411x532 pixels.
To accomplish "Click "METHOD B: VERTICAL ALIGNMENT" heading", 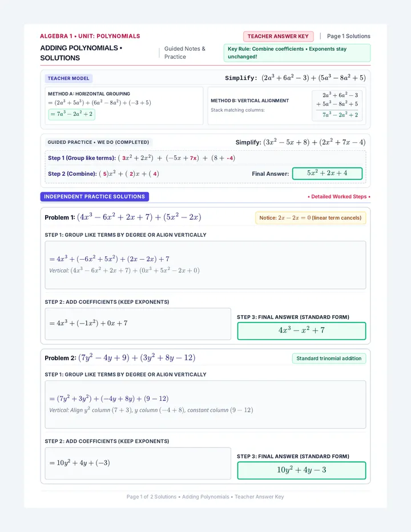I will click(250, 100).
